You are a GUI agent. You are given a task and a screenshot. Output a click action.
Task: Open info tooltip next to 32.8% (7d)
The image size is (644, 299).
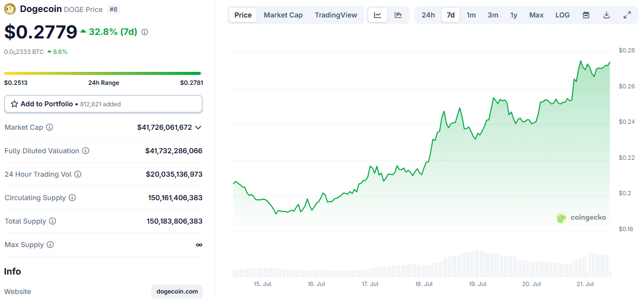pos(145,32)
